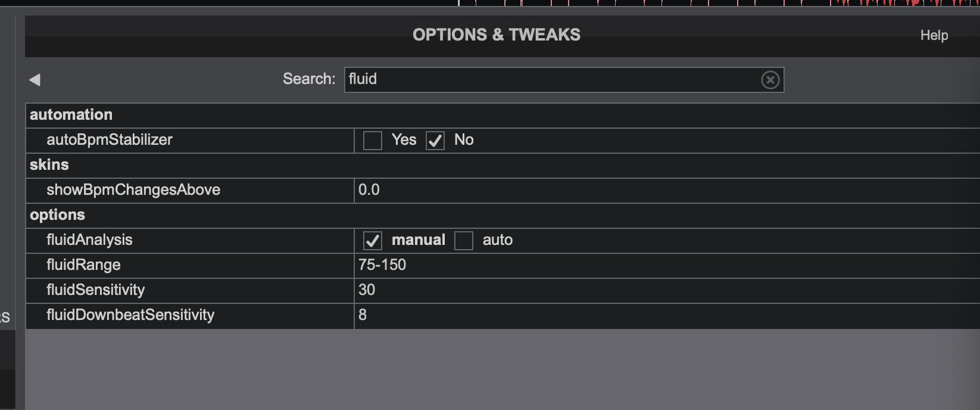Edit the fluidRange value 75-150

click(x=667, y=265)
